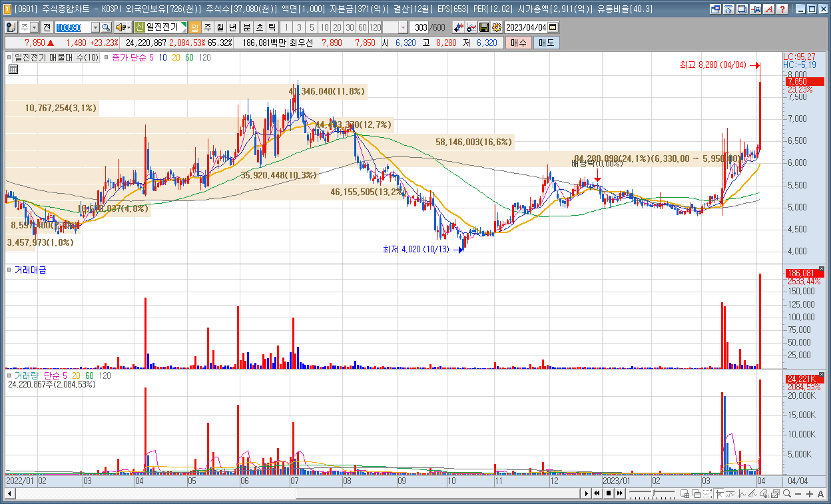831x504 pixels.
Task: Select the tick 틱 period toggle
Action: 272,27
